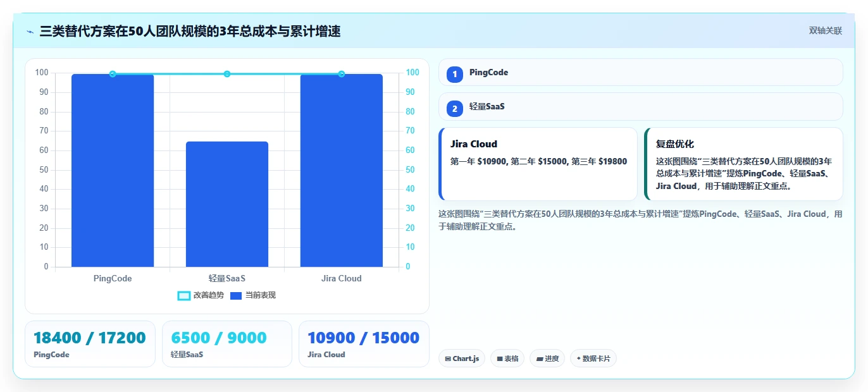The image size is (868, 392).
Task: Click the number 1 badge next to PingCode
Action: [455, 74]
